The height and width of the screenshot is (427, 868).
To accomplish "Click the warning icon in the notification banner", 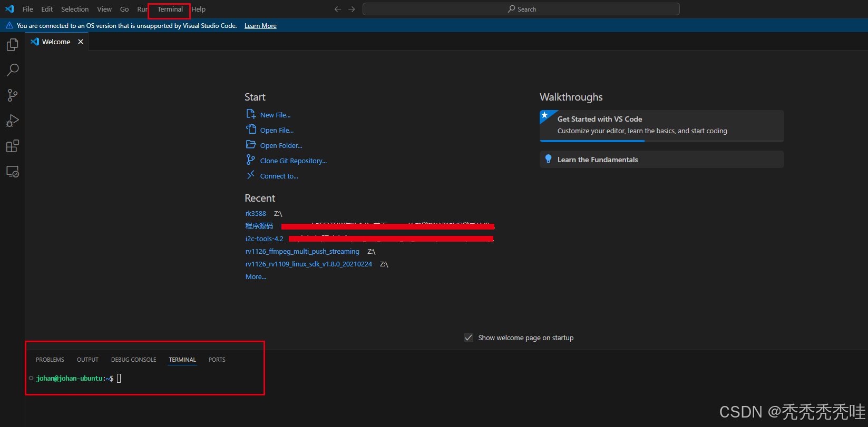I will click(x=9, y=25).
